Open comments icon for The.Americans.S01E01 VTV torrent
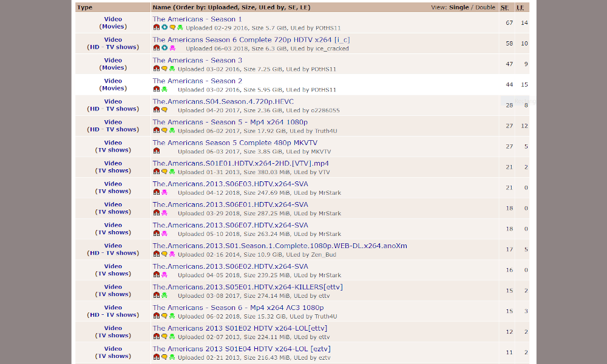607x364 pixels. click(x=164, y=171)
